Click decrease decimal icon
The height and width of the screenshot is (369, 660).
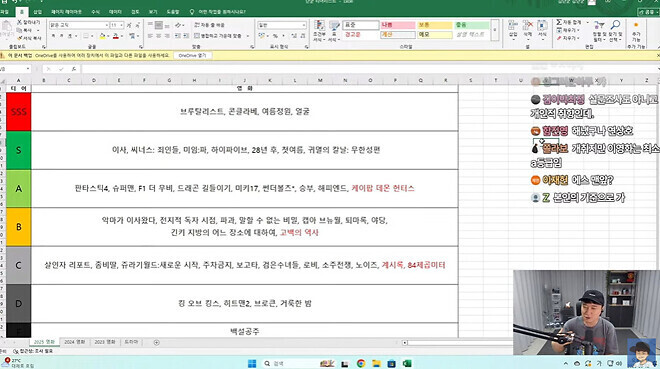coord(302,36)
